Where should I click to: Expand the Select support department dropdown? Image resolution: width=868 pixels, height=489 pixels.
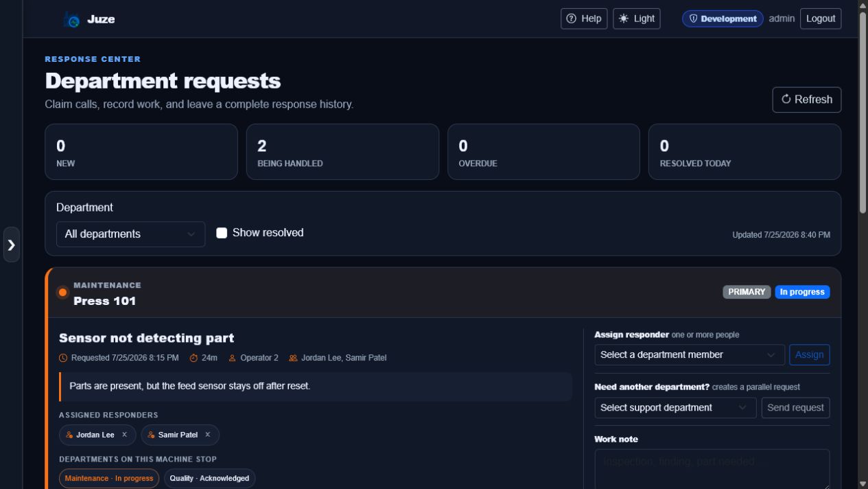point(675,408)
